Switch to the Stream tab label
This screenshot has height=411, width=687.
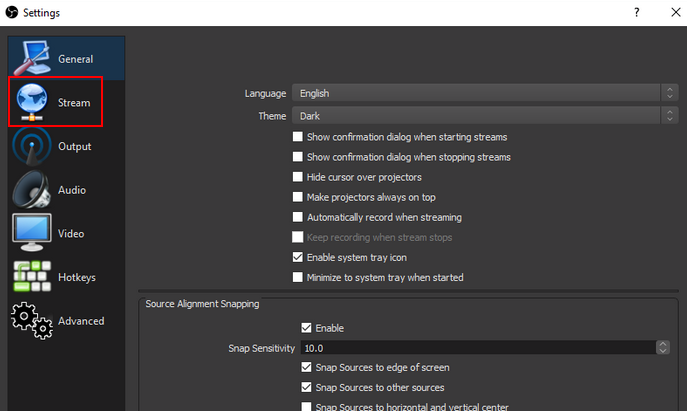(x=74, y=103)
